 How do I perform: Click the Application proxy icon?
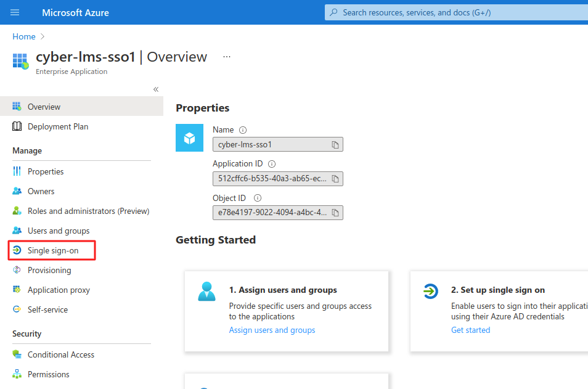tap(17, 289)
